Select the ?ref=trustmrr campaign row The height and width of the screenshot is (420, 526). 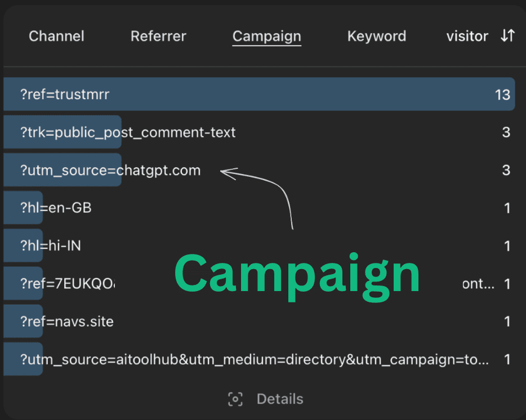click(x=259, y=94)
